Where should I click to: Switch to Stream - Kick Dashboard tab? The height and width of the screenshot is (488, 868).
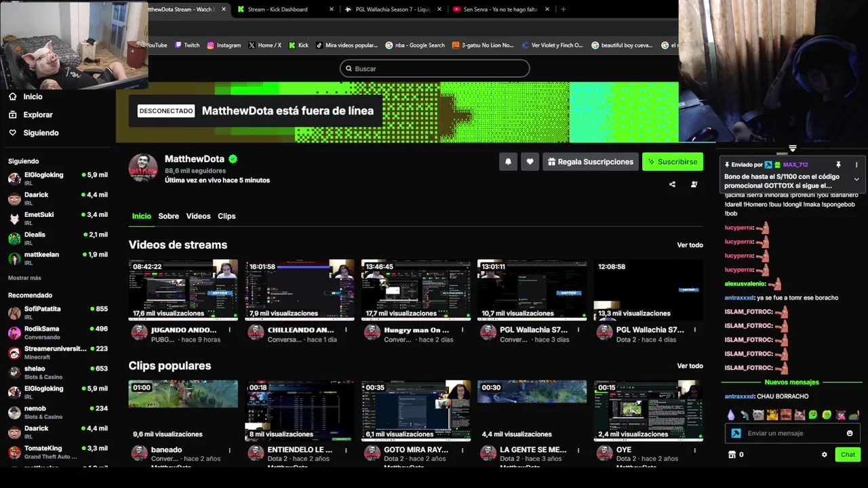click(x=285, y=9)
